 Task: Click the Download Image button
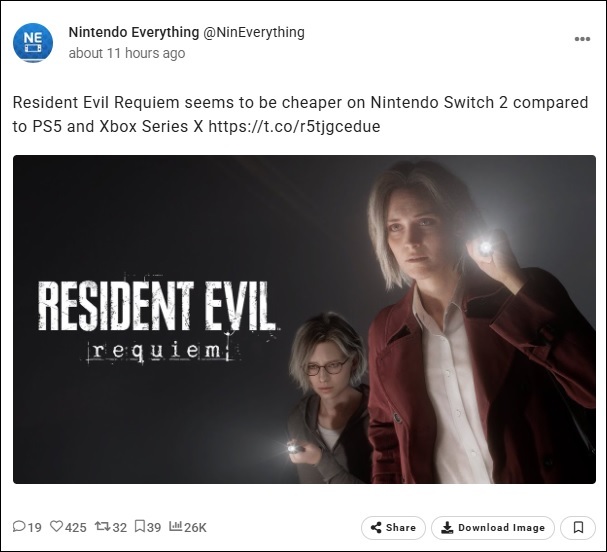click(493, 527)
